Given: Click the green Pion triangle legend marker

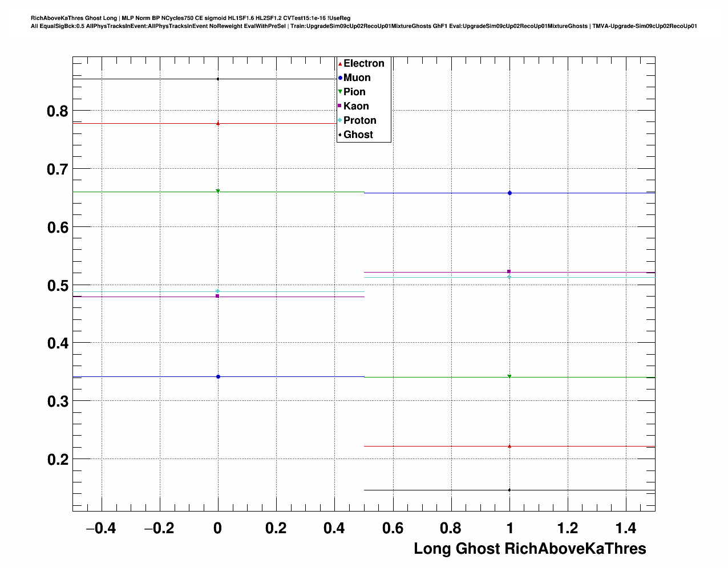Looking at the screenshot, I should pyautogui.click(x=340, y=92).
